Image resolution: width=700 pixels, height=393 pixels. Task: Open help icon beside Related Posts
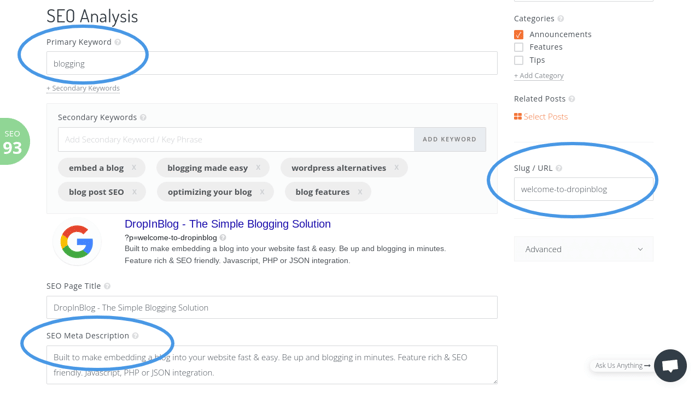(x=572, y=99)
